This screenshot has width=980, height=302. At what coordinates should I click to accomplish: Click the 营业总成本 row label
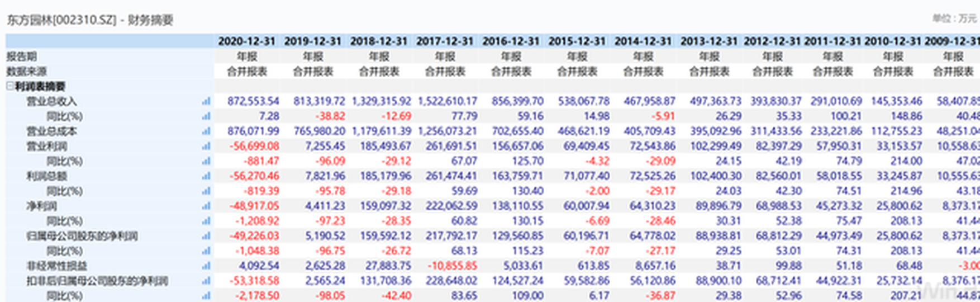(x=52, y=131)
